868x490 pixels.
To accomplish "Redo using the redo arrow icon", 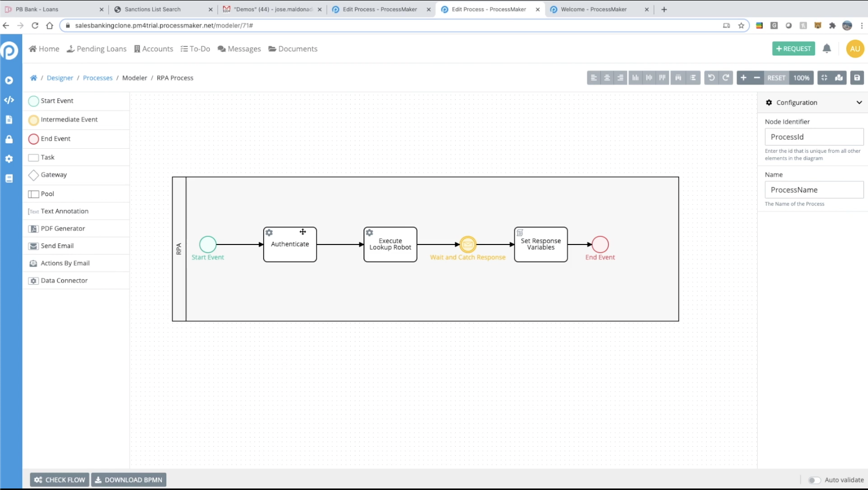I will click(725, 78).
